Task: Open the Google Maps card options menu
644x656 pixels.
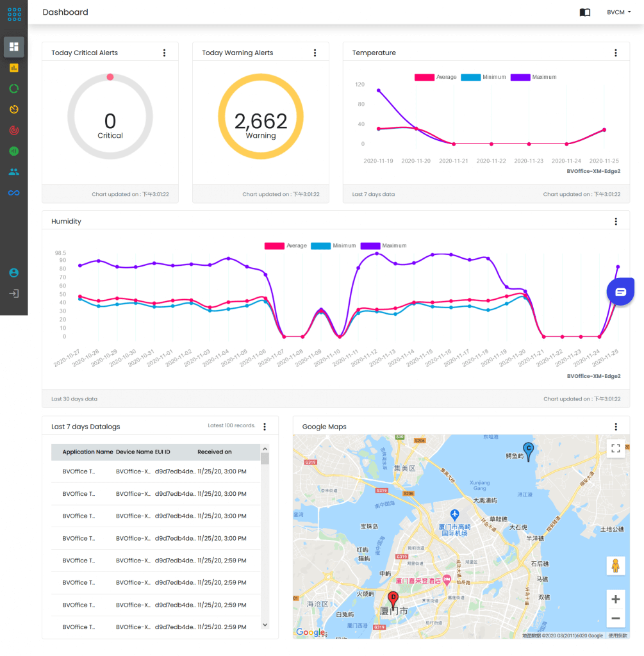Action: coord(616,427)
